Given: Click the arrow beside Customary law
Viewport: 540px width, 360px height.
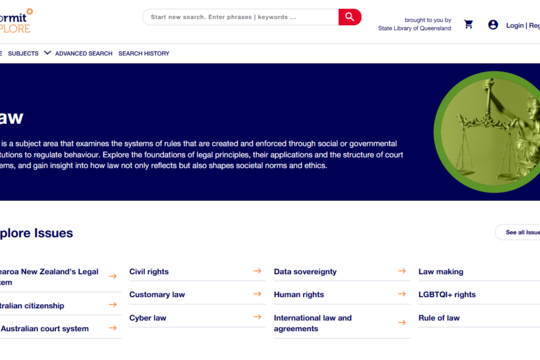Looking at the screenshot, I should 257,294.
